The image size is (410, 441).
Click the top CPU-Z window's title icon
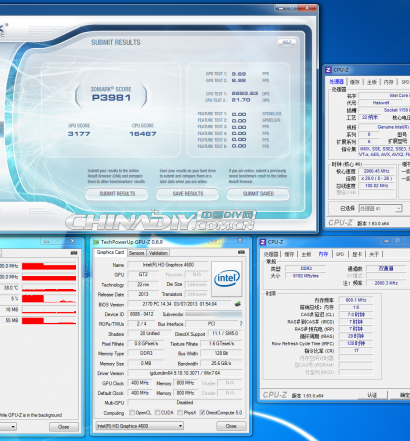(x=328, y=70)
